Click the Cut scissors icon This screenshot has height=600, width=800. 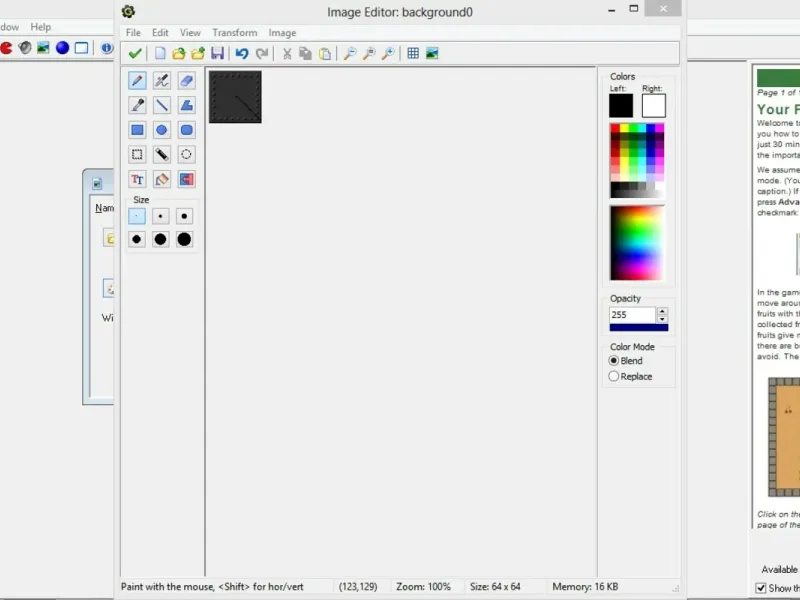[287, 53]
